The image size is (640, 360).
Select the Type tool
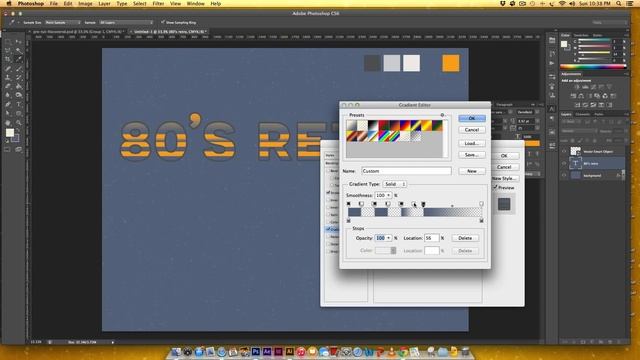[18, 104]
